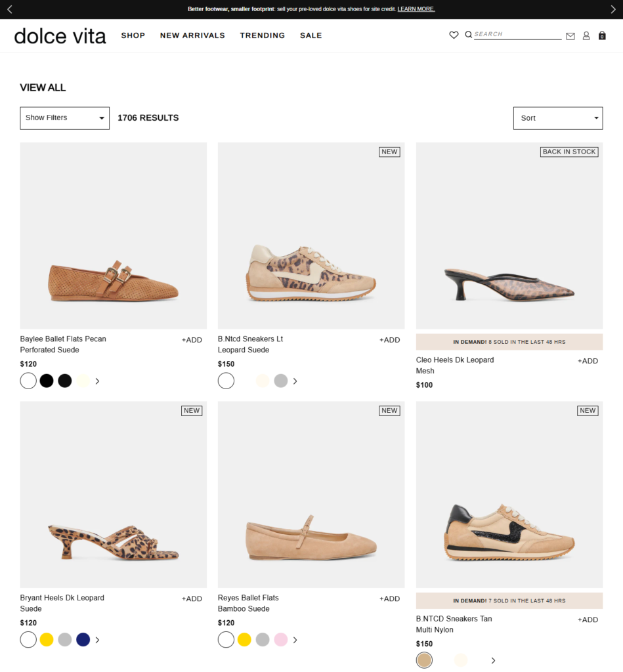
Task: Quick add Cleo Heels Dk Leopard
Action: point(588,361)
